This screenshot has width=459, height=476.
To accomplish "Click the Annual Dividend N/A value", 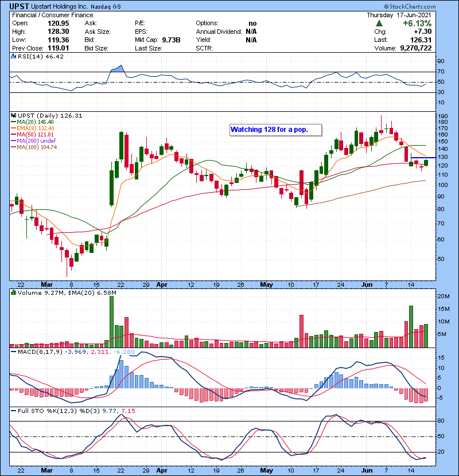I will click(251, 32).
